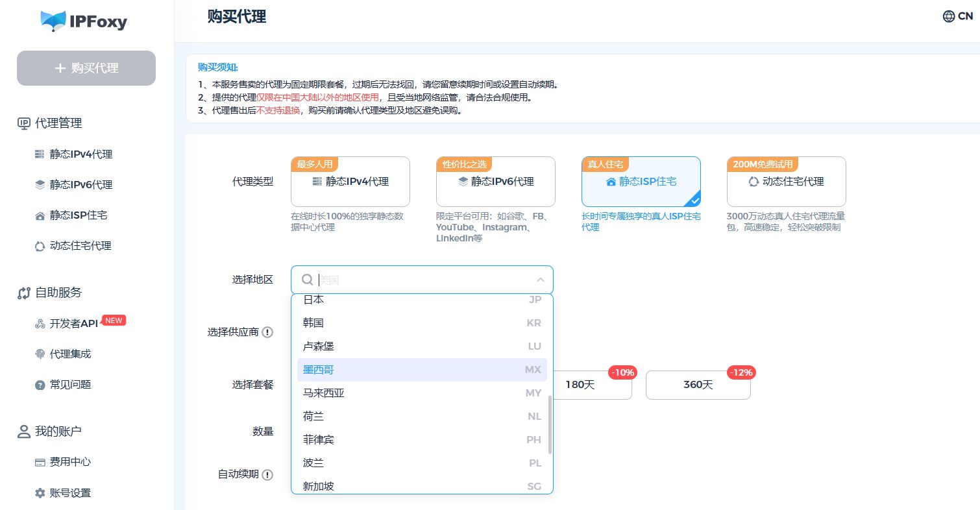980x510 pixels.
Task: Choose 墨西哥 MX from the region list
Action: pyautogui.click(x=422, y=370)
